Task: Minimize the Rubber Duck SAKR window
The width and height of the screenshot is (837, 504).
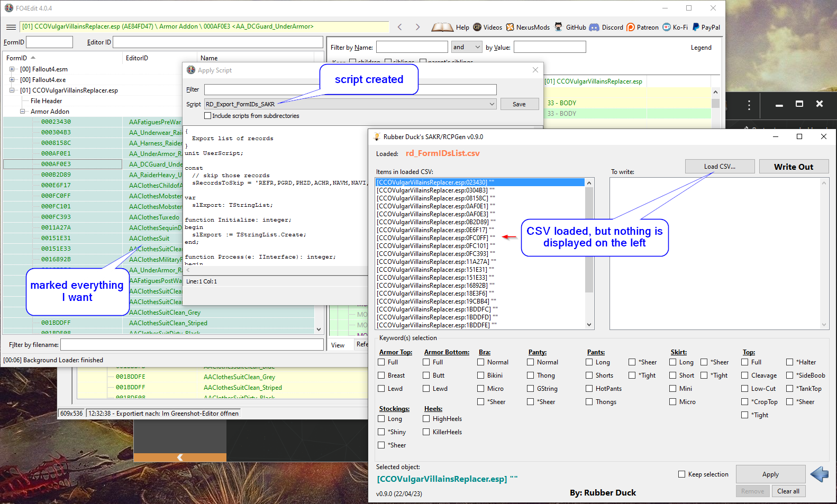Action: [776, 136]
